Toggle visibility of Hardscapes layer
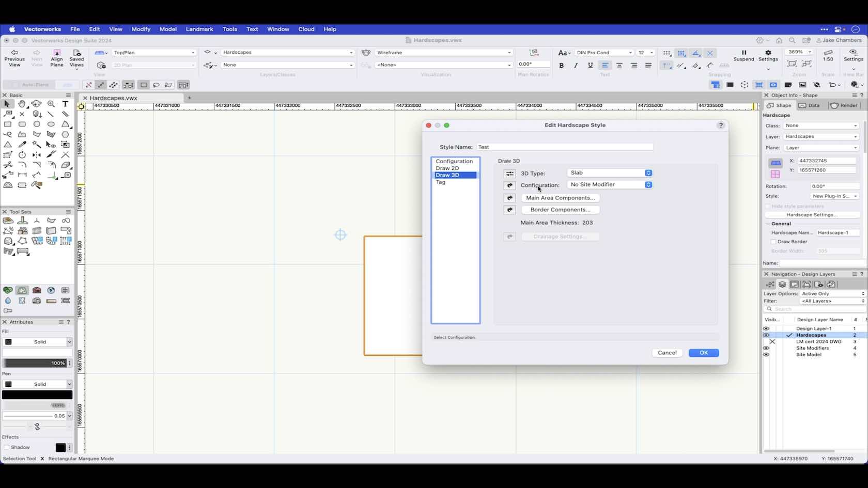Viewport: 868px width, 488px height. (x=766, y=335)
